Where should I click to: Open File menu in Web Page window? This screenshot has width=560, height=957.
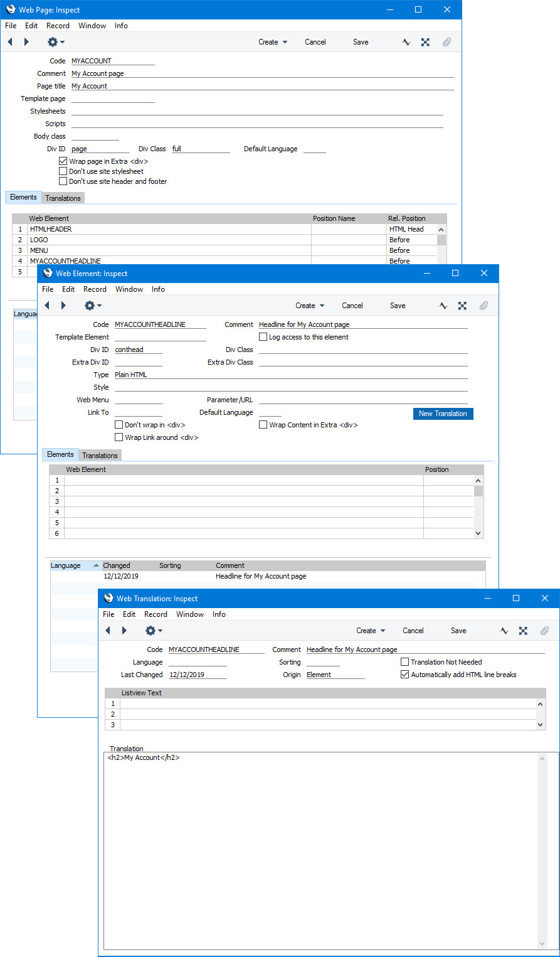(x=11, y=26)
